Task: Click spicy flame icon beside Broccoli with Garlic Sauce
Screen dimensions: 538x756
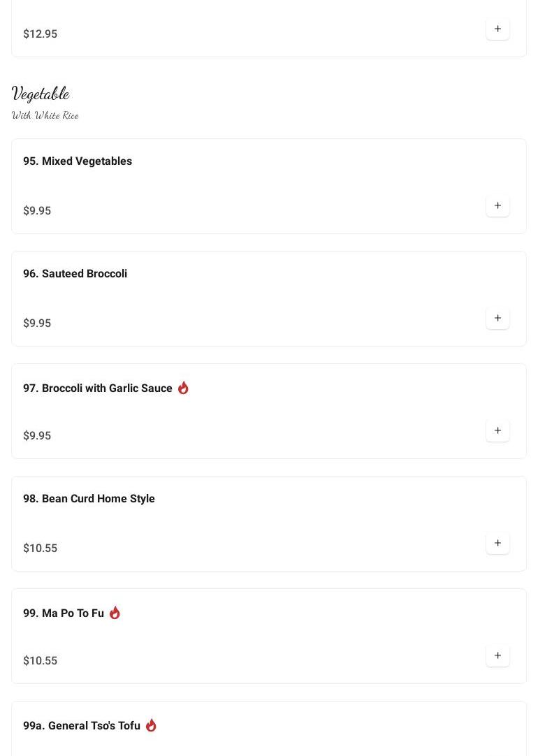Action: (x=183, y=388)
